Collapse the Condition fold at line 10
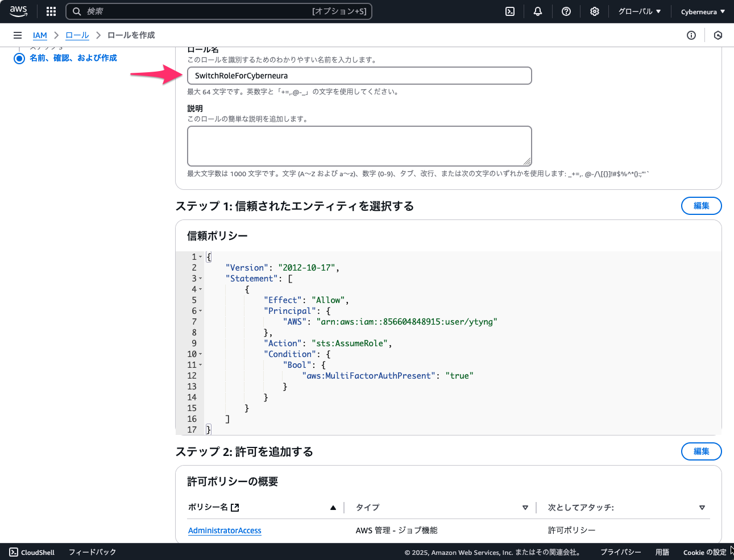The image size is (734, 560). click(x=201, y=354)
